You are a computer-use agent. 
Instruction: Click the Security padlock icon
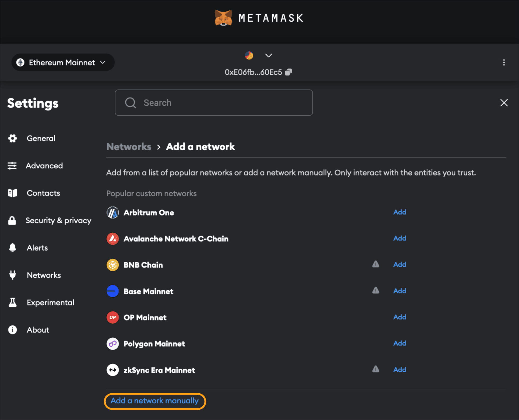pyautogui.click(x=12, y=221)
